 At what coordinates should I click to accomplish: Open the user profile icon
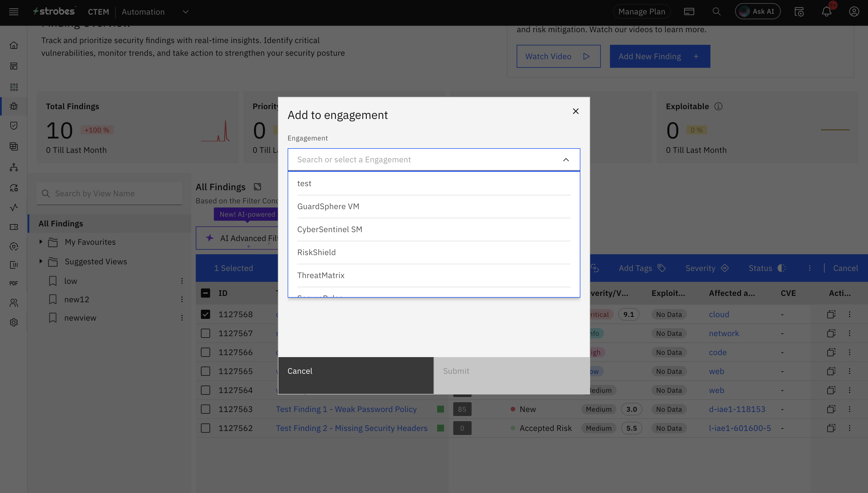(854, 12)
